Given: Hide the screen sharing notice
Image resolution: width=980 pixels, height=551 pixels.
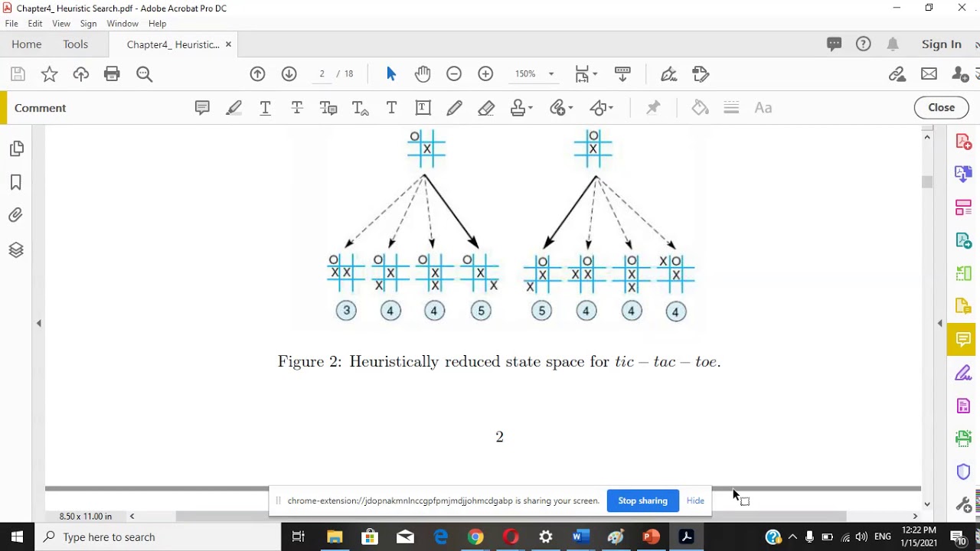Looking at the screenshot, I should (x=695, y=500).
